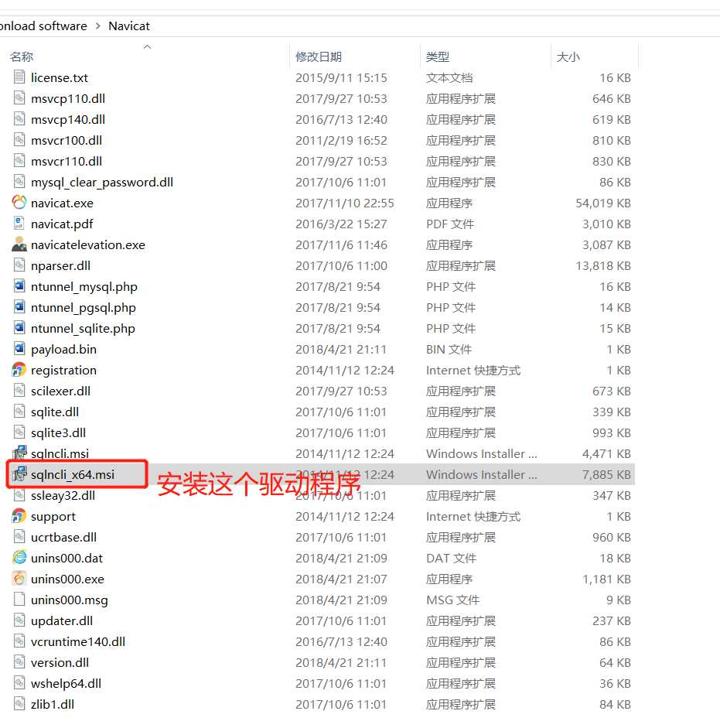Click the sqlncli.msi installer icon
Screen dimensions: 720x728
[19, 453]
